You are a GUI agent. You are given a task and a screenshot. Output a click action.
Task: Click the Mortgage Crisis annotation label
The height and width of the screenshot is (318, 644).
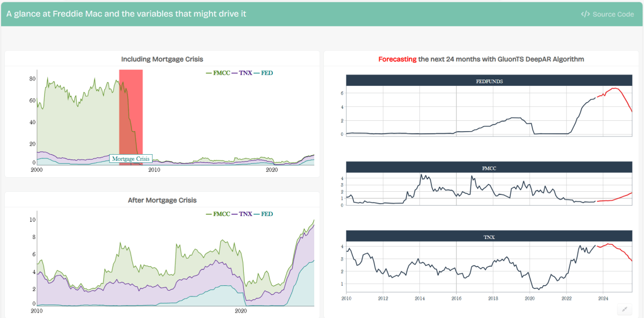(x=131, y=159)
